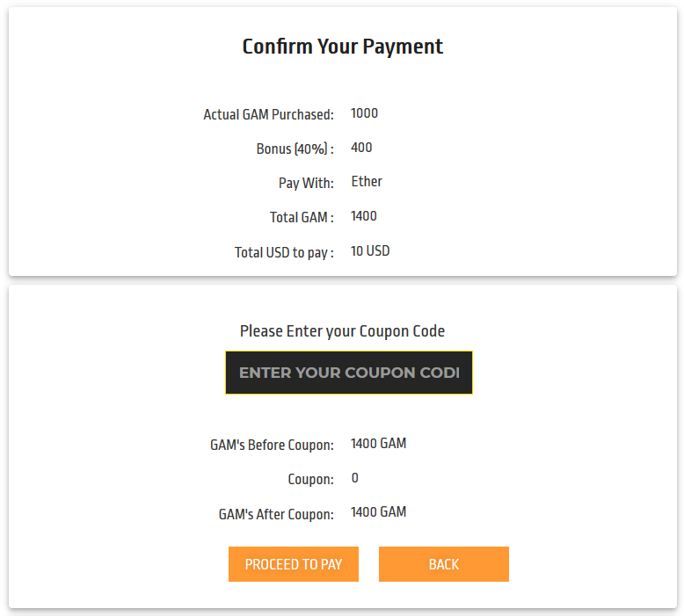The height and width of the screenshot is (616, 684).
Task: Select the Actual GAM Purchased label
Action: 268,114
